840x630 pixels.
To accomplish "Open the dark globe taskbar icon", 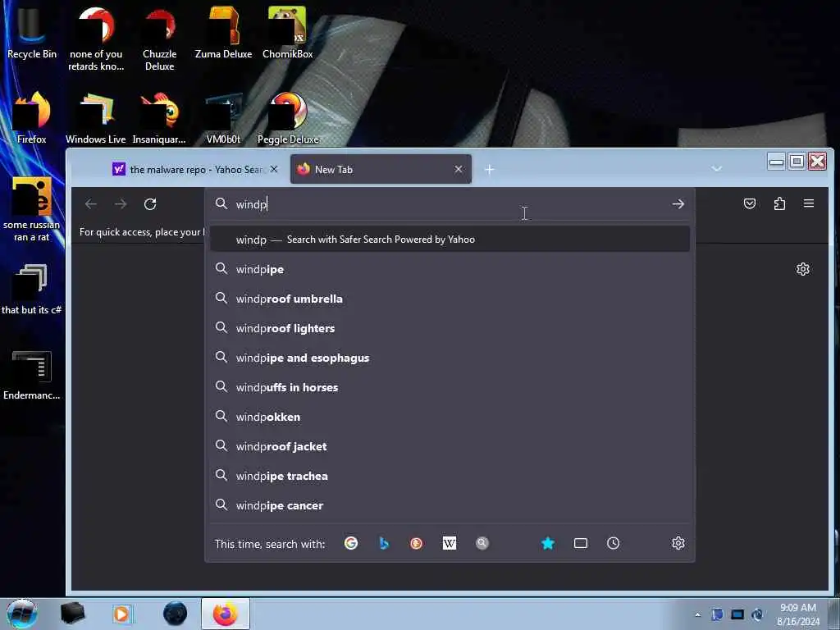I will (x=176, y=614).
